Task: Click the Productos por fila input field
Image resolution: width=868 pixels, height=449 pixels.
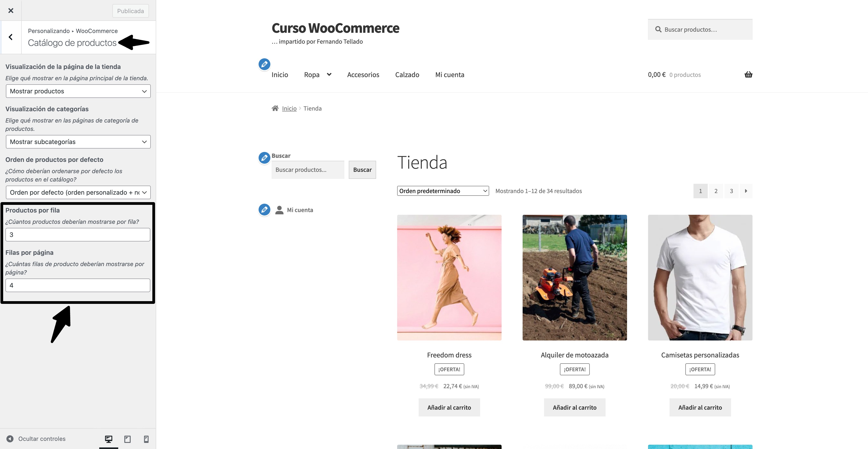Action: 78,234
